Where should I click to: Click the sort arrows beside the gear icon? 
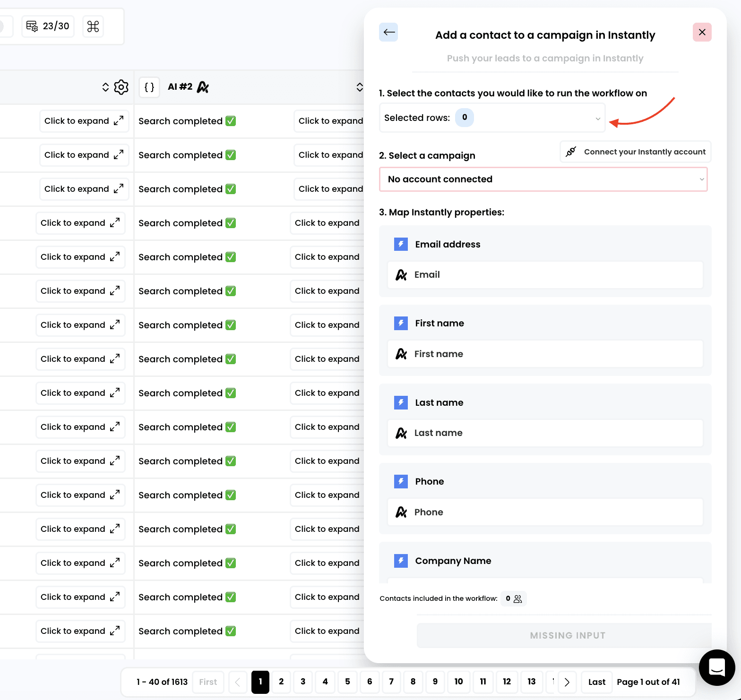pyautogui.click(x=105, y=87)
